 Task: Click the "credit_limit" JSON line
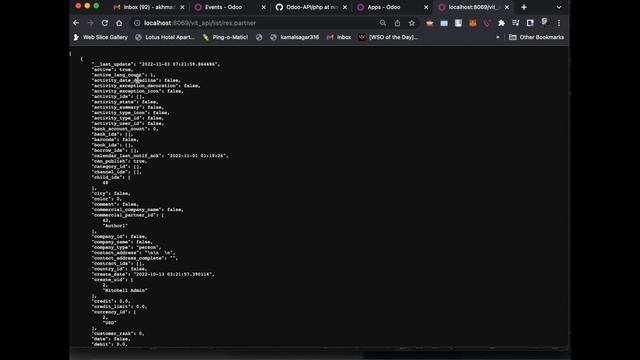(119, 307)
